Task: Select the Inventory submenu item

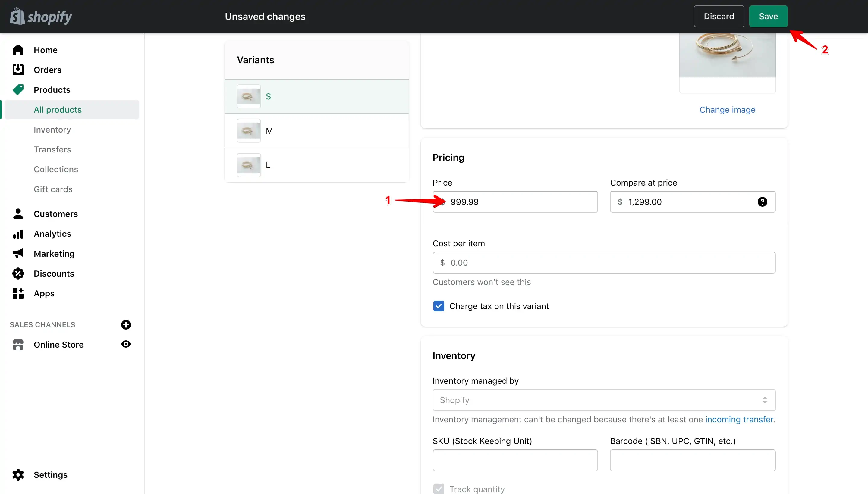Action: (52, 130)
